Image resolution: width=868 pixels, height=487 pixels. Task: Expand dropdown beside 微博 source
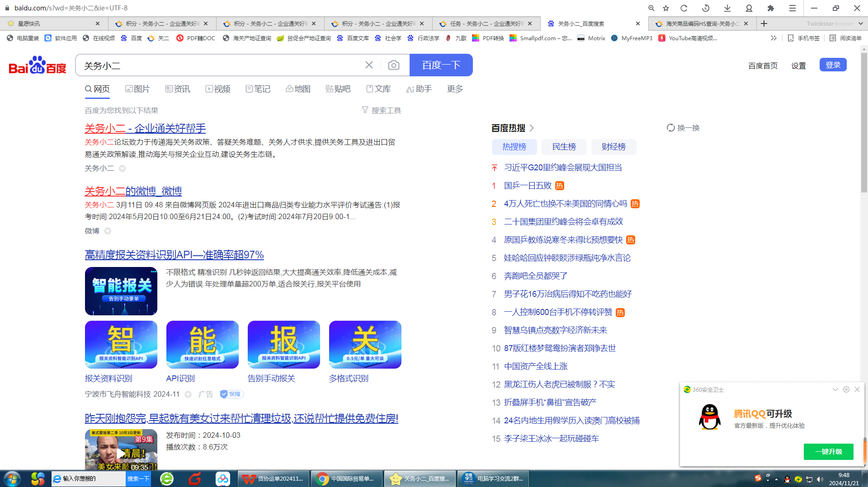click(108, 231)
